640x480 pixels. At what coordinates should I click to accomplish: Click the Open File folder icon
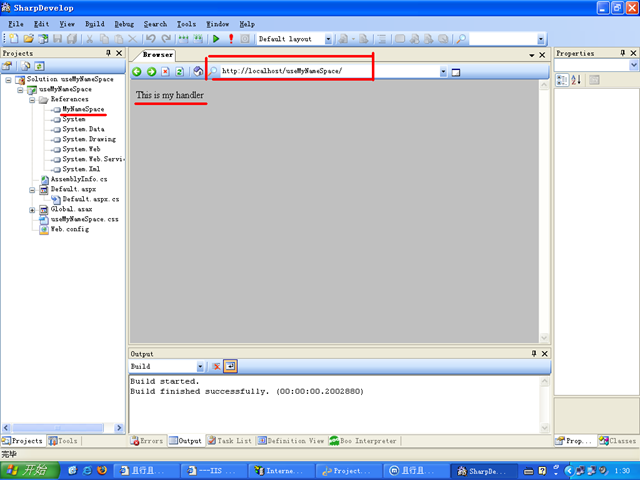28,39
